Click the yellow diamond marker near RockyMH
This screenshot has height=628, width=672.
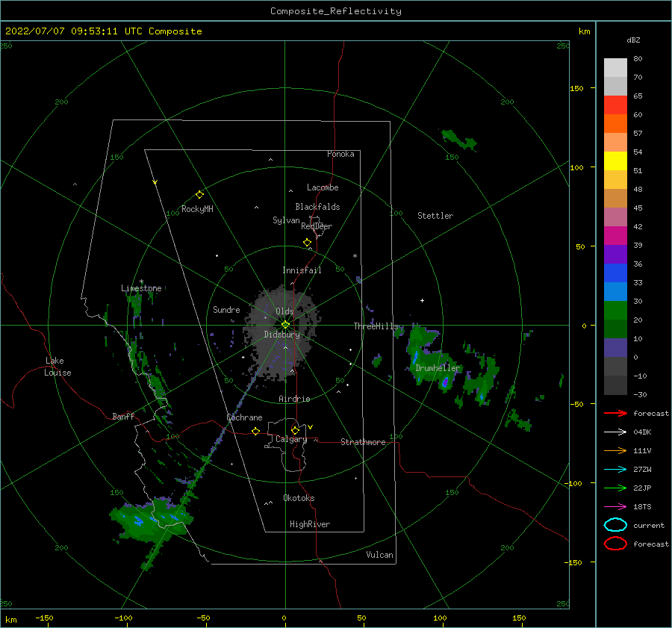click(x=199, y=195)
